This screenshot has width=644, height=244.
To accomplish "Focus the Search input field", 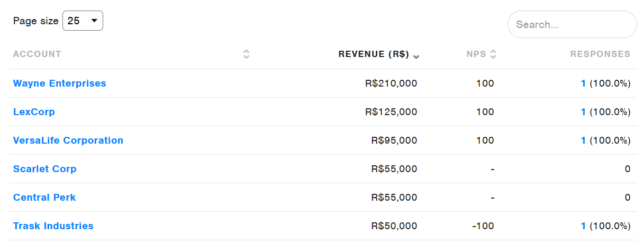I will pos(572,24).
